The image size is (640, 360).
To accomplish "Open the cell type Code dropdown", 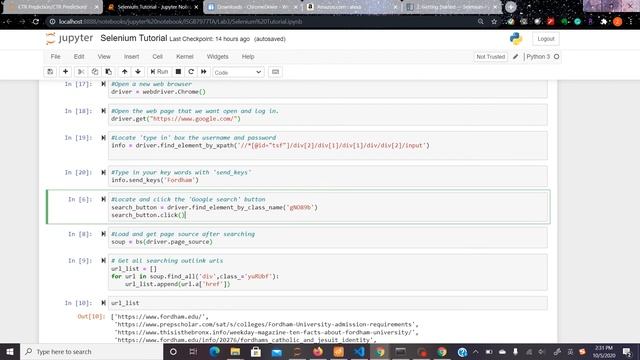I will coord(238,72).
